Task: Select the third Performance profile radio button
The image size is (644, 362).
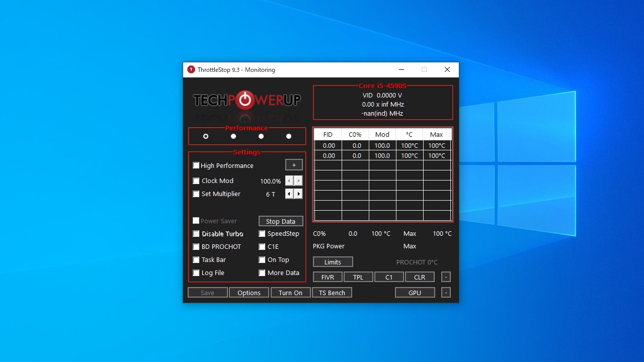Action: tap(261, 136)
